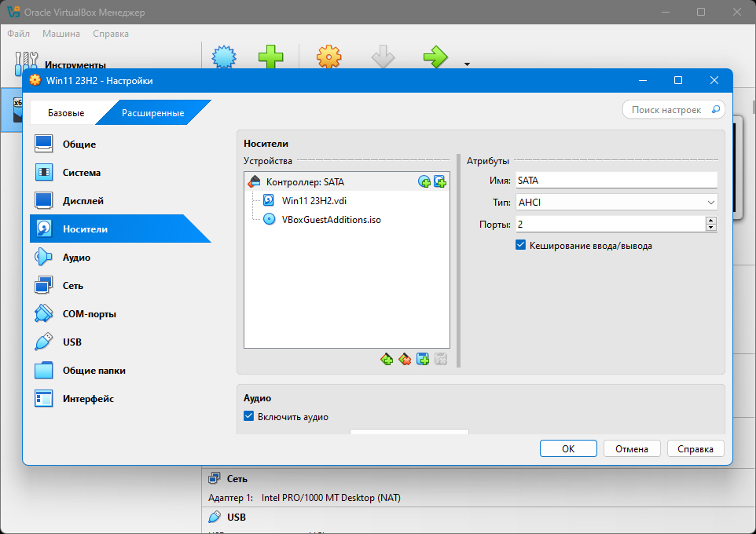This screenshot has width=756, height=534.
Task: Click the Имя input field containing SATA
Action: tap(616, 181)
